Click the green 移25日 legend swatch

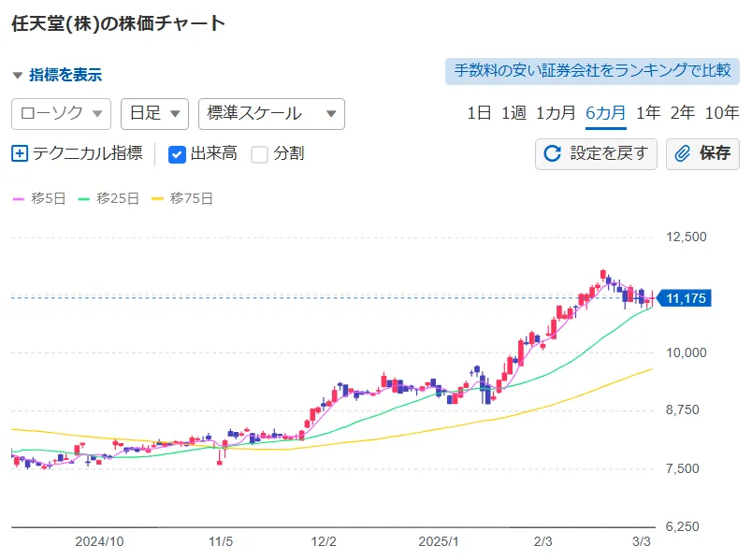tap(84, 199)
